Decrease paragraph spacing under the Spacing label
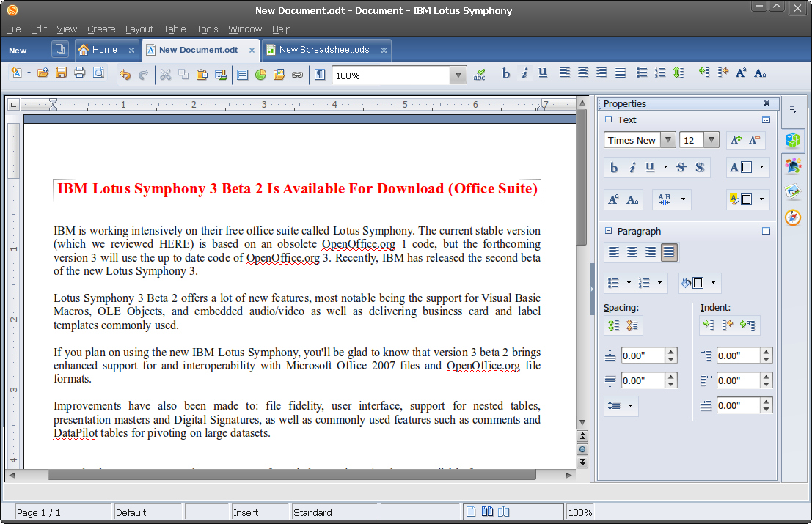This screenshot has width=812, height=524. point(632,325)
